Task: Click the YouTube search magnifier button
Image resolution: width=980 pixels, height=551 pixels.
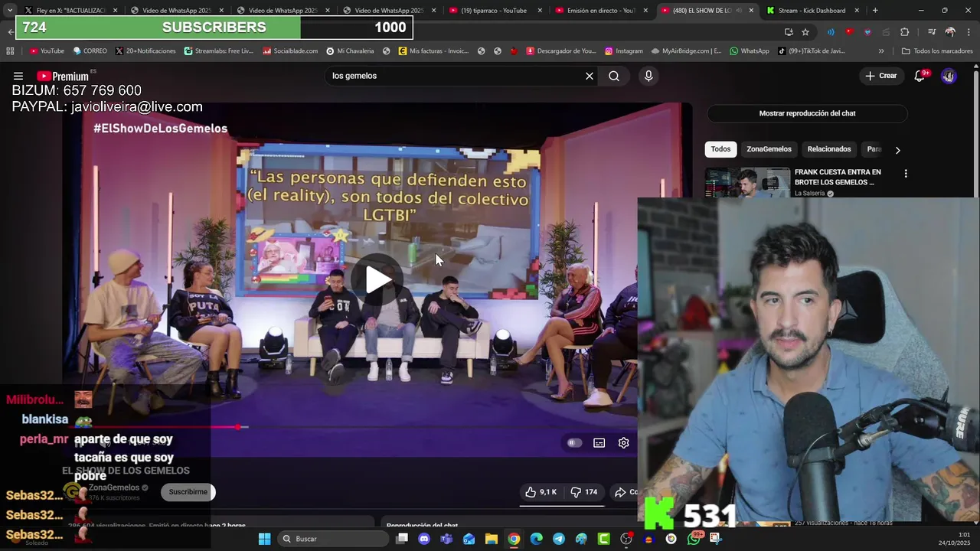Action: pyautogui.click(x=614, y=76)
